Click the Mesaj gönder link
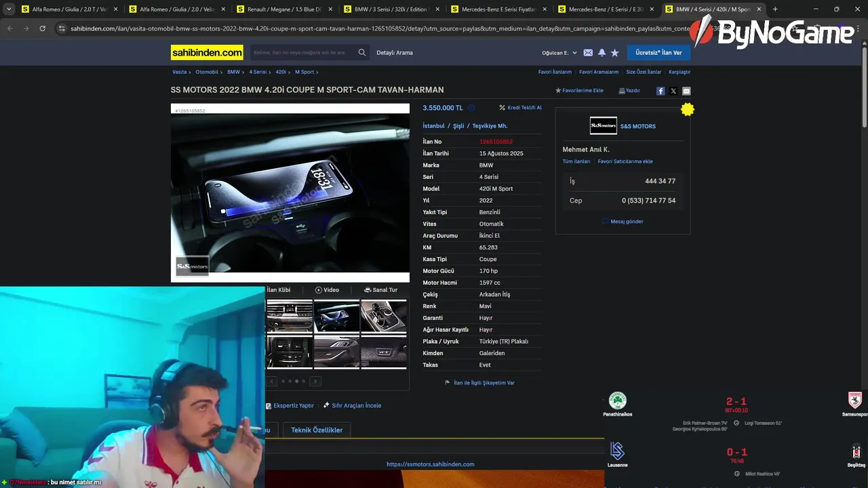The height and width of the screenshot is (488, 868). pyautogui.click(x=623, y=222)
